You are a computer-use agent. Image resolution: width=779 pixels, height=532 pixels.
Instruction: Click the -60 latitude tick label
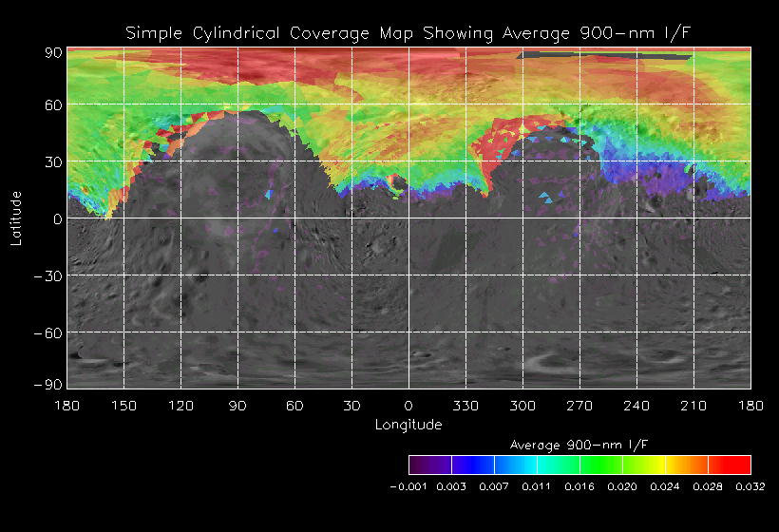coord(48,332)
